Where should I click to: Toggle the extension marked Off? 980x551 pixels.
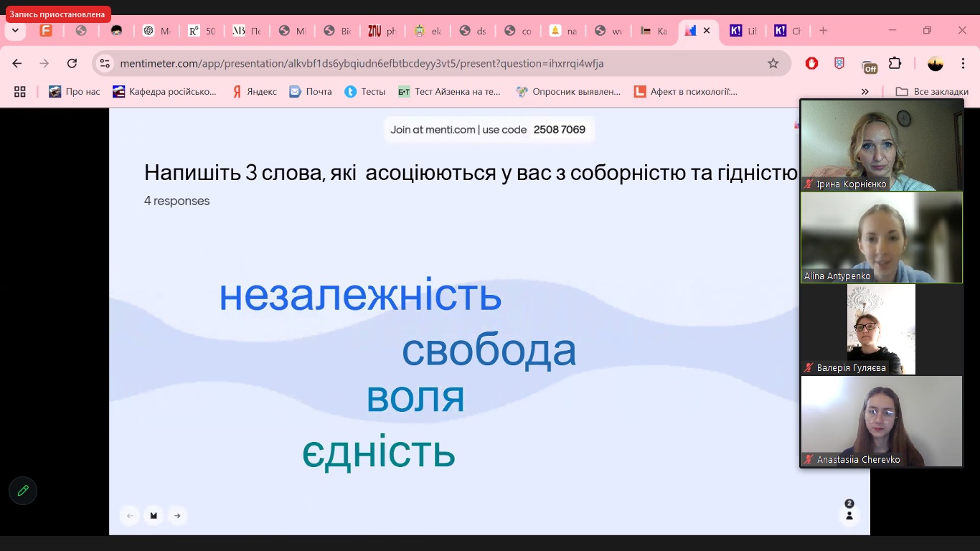tap(869, 65)
